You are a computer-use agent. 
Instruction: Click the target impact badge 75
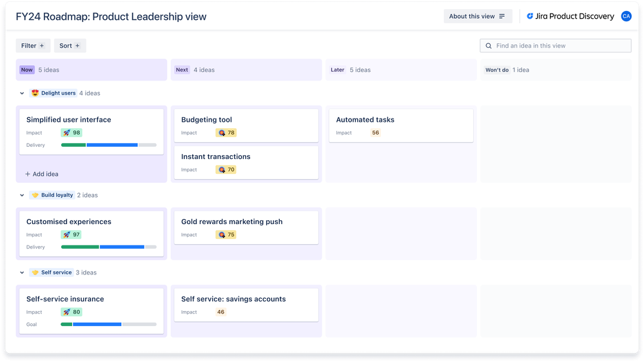point(226,234)
